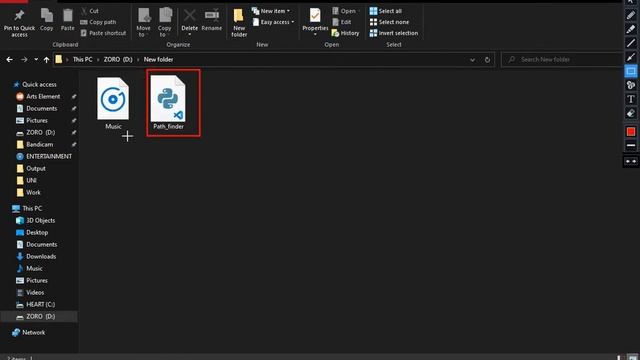Click This PC in the address breadcrumb

[x=82, y=60]
